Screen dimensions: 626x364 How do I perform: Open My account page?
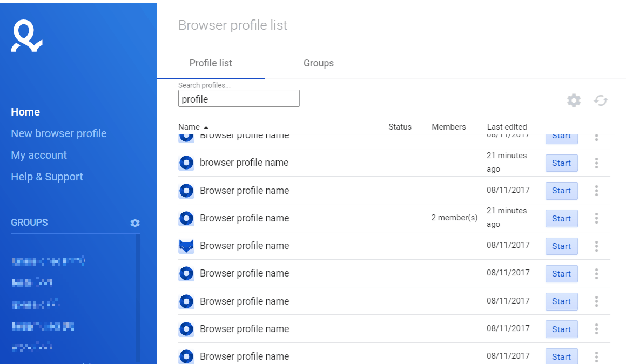click(39, 155)
